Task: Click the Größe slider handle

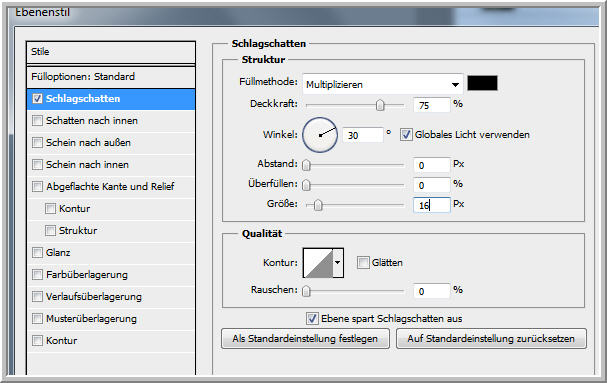Action: click(x=318, y=205)
